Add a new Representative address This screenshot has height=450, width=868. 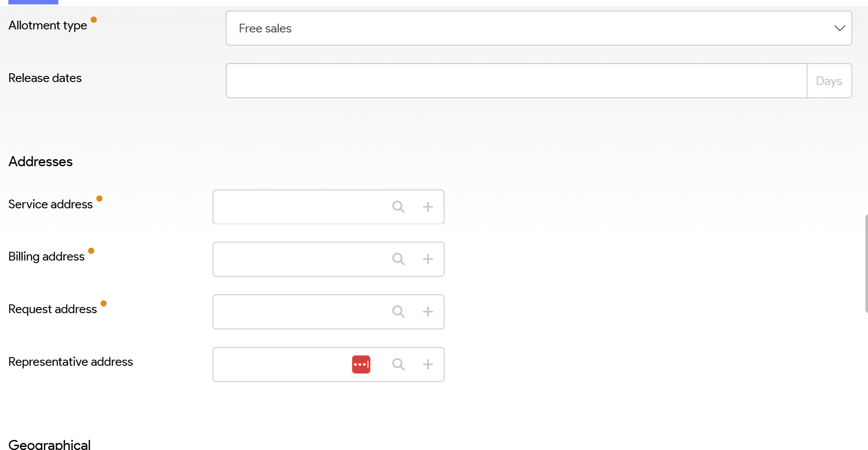click(428, 364)
